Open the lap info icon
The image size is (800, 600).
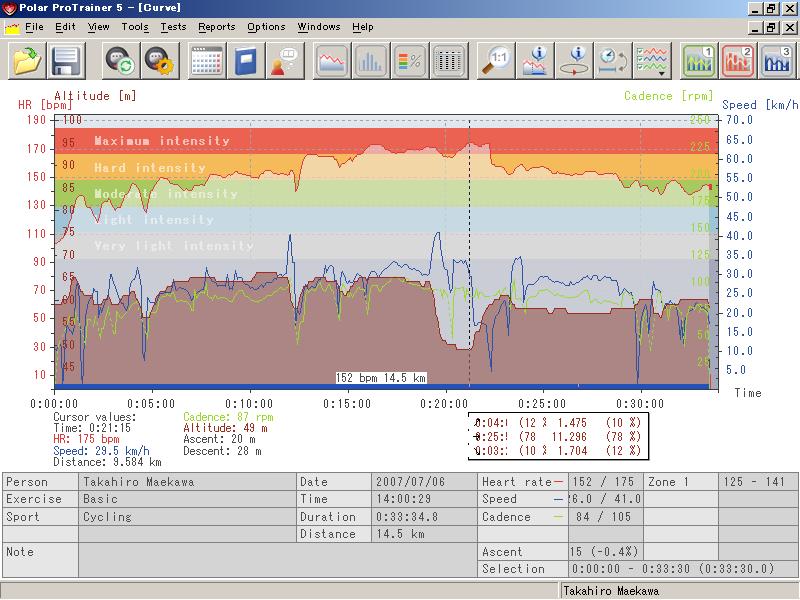(574, 61)
